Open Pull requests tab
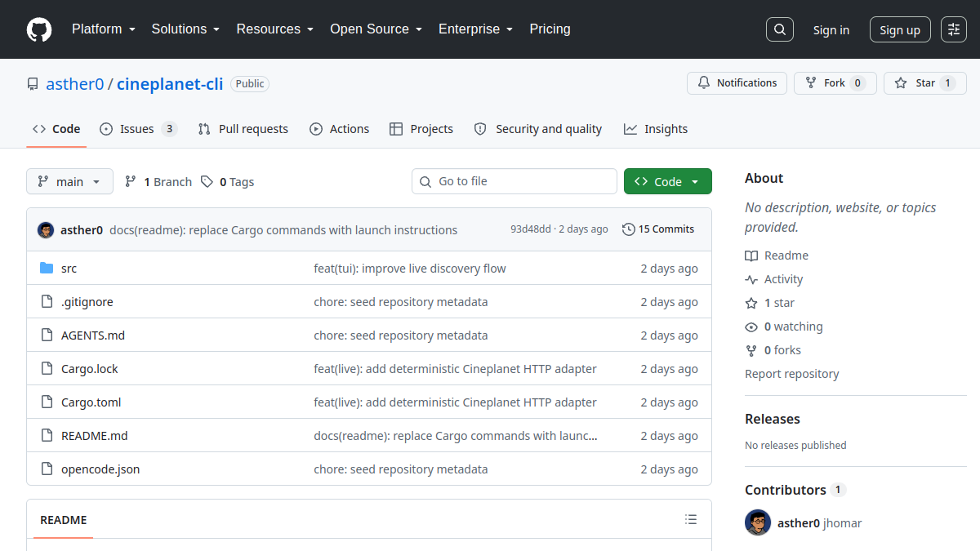The height and width of the screenshot is (551, 980). (x=243, y=129)
